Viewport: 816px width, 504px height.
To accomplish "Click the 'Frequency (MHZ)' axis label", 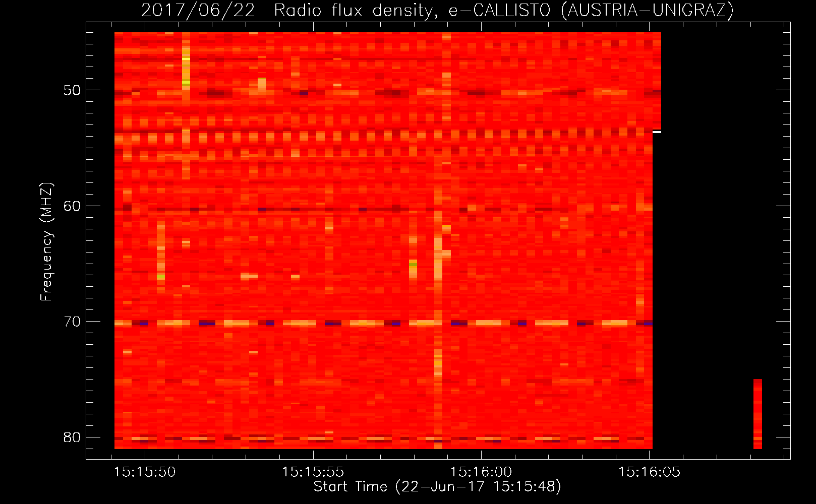I will (46, 242).
